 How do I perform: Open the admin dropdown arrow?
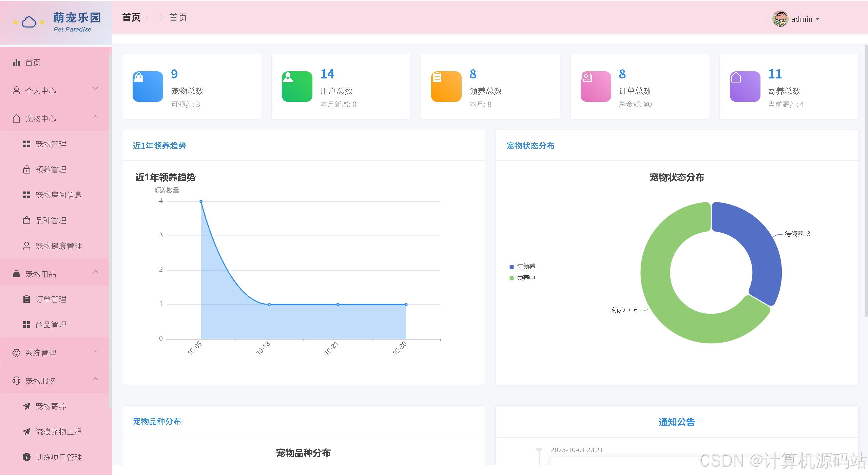[x=817, y=19]
